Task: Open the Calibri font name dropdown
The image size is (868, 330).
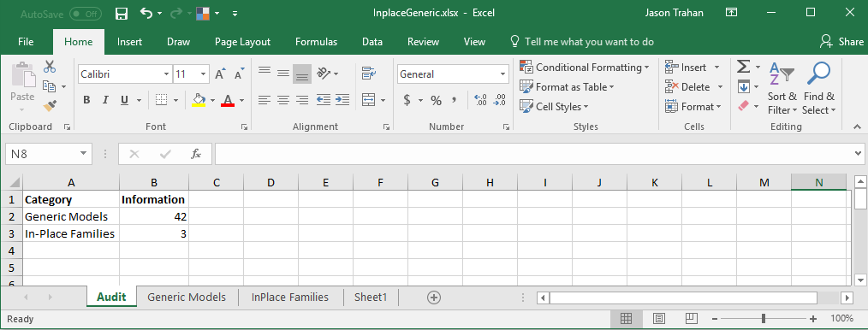Action: click(167, 74)
